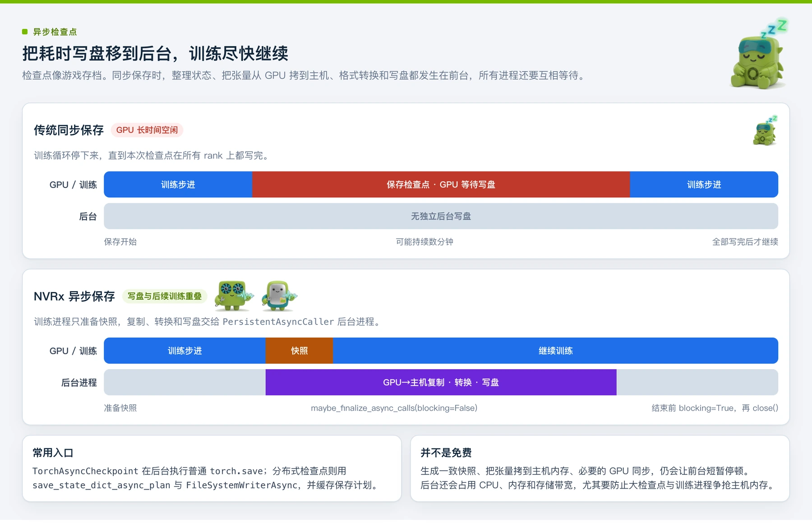Click the large sleeping mascot illustration
This screenshot has width=812, height=523.
(759, 54)
